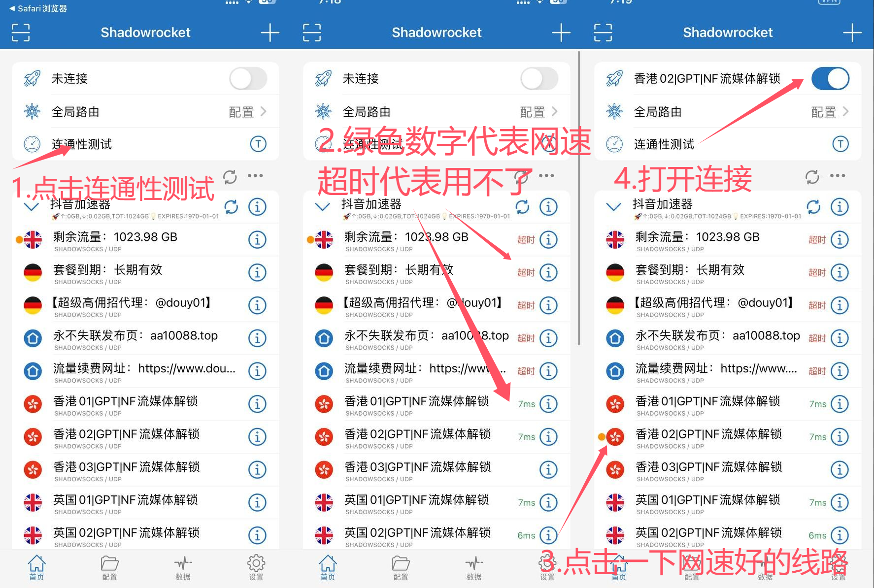Open three-dots menu in third screenshot
The image size is (874, 588).
[x=838, y=176]
